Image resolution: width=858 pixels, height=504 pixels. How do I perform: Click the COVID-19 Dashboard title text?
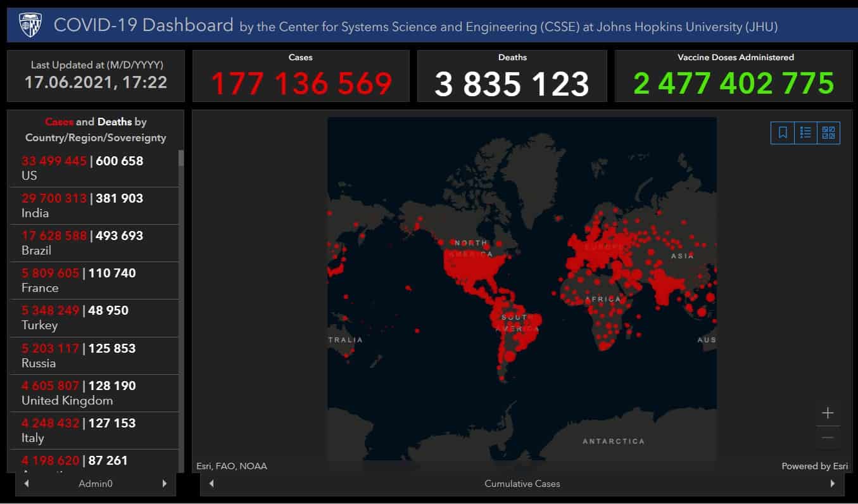coord(144,25)
